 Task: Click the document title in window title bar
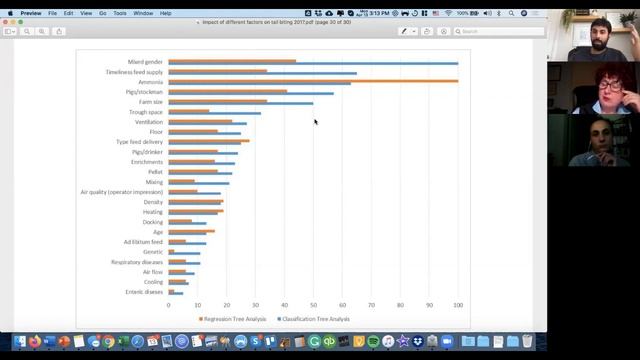277,22
